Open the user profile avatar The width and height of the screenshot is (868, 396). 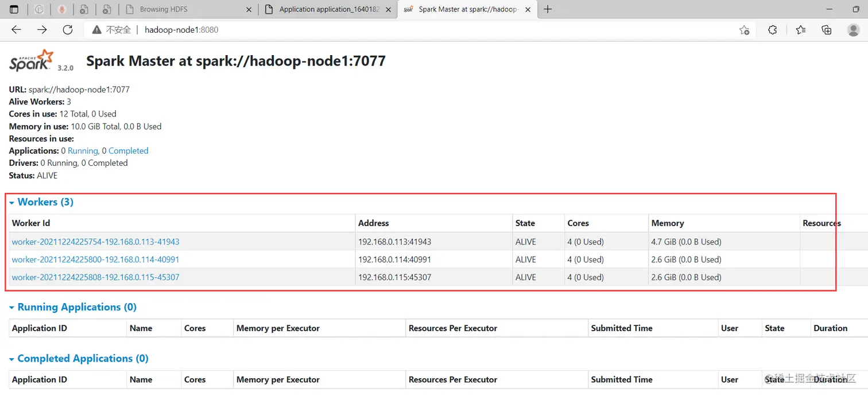point(854,30)
